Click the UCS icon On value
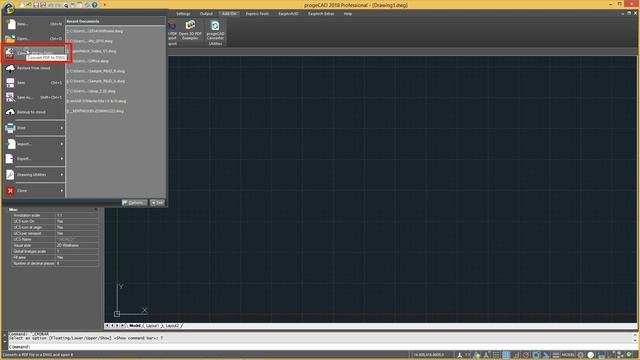 tap(77, 221)
